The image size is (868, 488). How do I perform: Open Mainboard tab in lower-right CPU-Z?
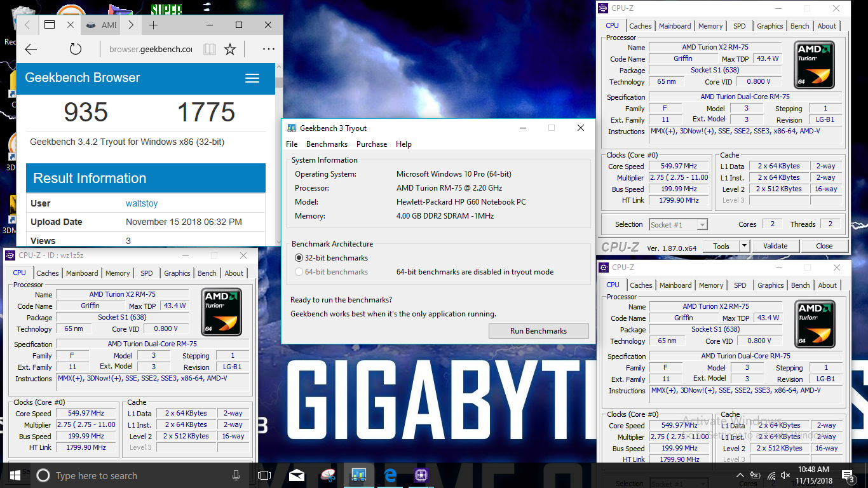(675, 285)
